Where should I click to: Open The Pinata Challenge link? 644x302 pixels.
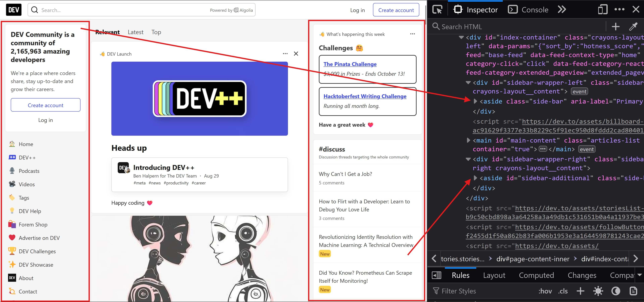coord(350,64)
